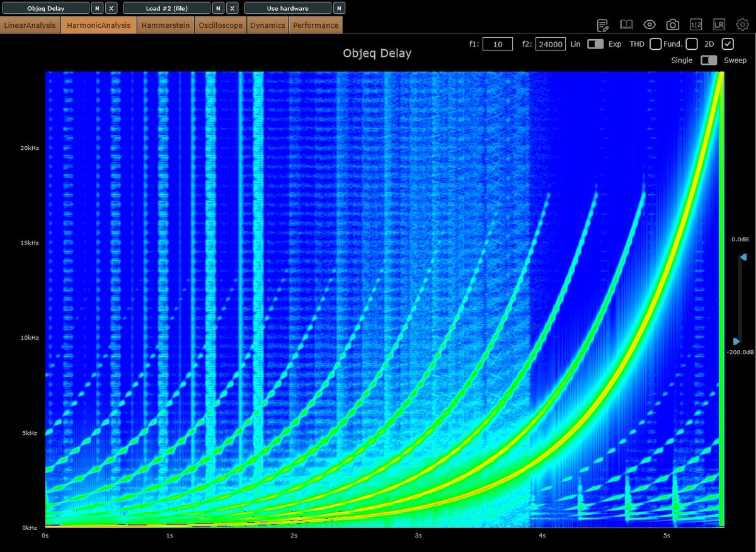The width and height of the screenshot is (756, 552).
Task: Open settings via the gear icon
Action: tap(742, 25)
